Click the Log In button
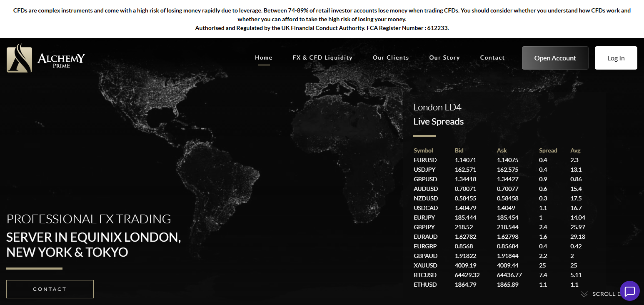The width and height of the screenshot is (644, 305). tap(616, 58)
